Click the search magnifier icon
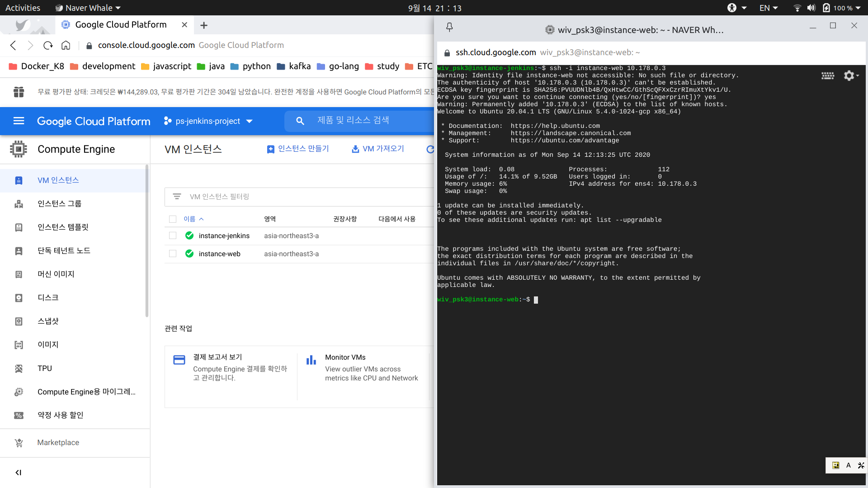The image size is (868, 488). click(x=300, y=121)
